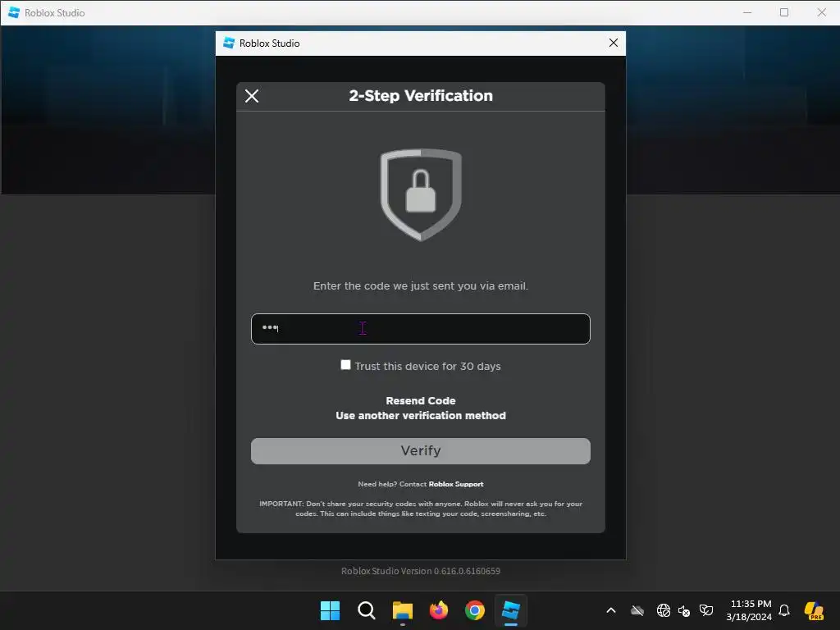The image size is (840, 630).
Task: Click the tray icon left of the clock
Action: (x=706, y=610)
